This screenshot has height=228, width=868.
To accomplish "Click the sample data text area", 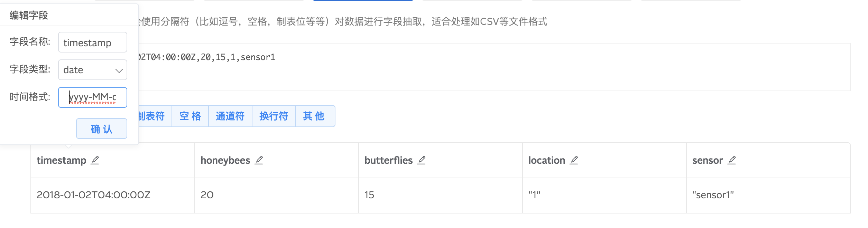I will click(494, 67).
